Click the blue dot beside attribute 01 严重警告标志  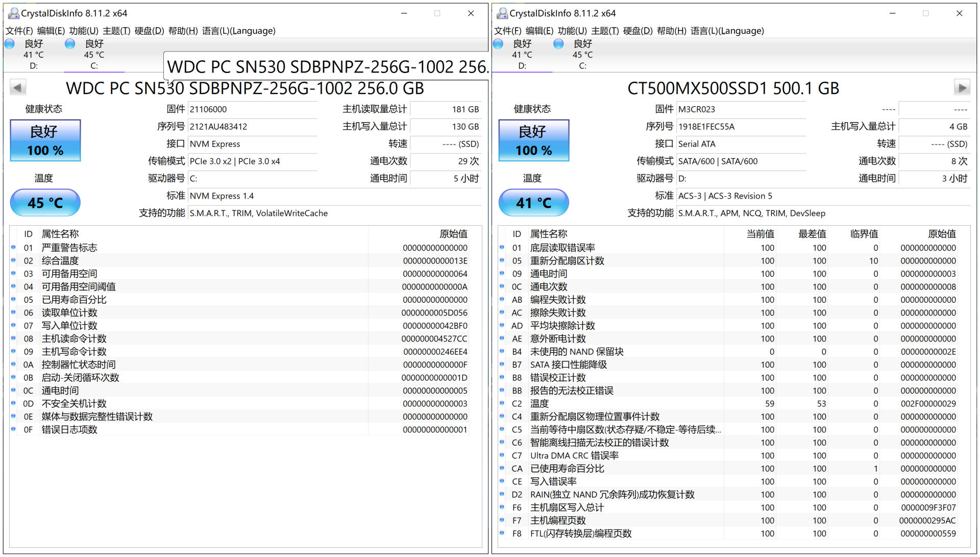coord(14,248)
